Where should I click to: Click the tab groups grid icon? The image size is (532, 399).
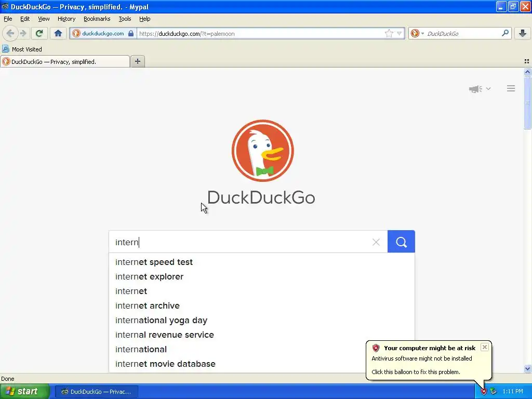[527, 61]
